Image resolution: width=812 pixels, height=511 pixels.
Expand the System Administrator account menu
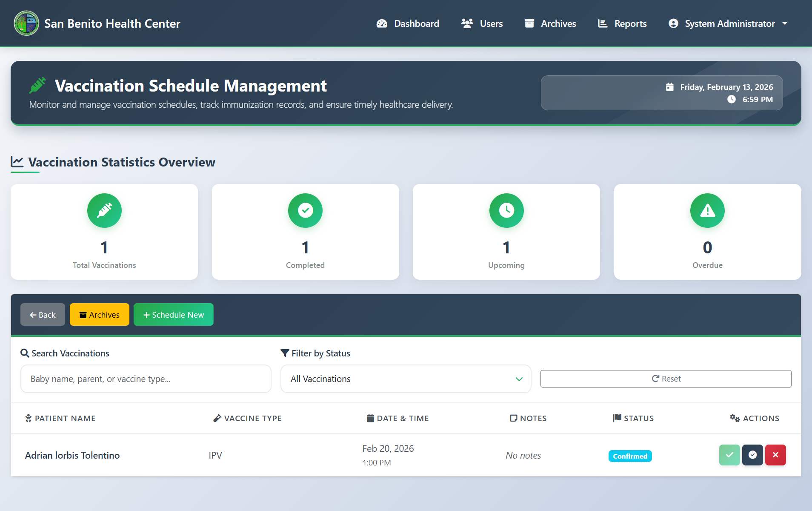click(728, 23)
